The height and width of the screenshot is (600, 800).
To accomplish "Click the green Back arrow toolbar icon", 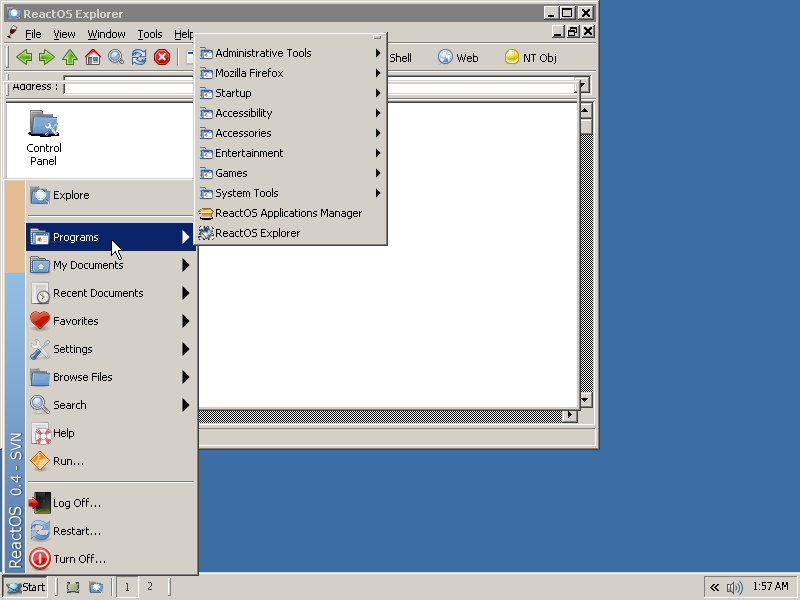I will click(24, 57).
